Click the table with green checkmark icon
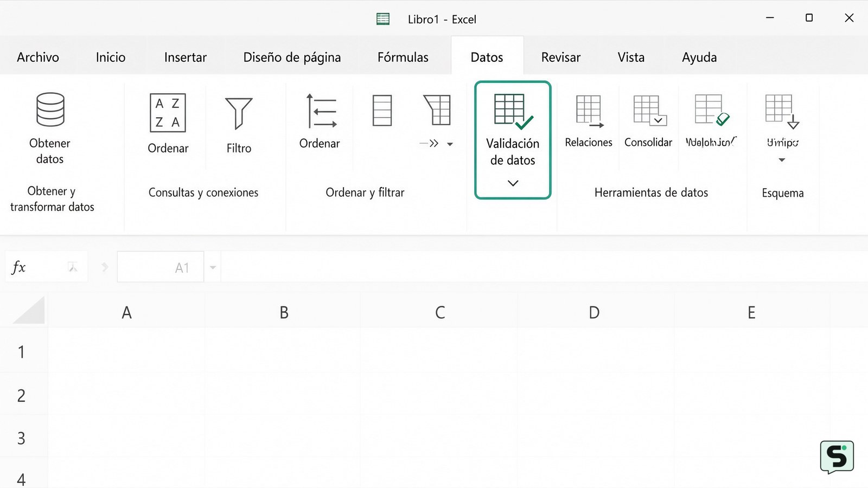The width and height of the screenshot is (868, 488). click(711, 110)
